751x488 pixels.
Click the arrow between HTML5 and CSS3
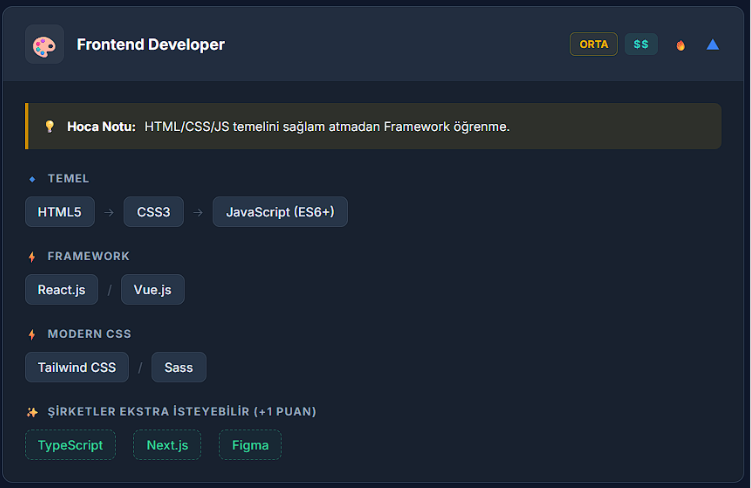pyautogui.click(x=109, y=212)
